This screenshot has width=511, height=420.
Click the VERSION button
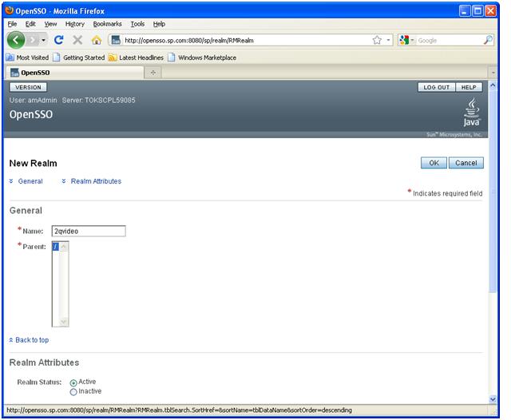28,87
